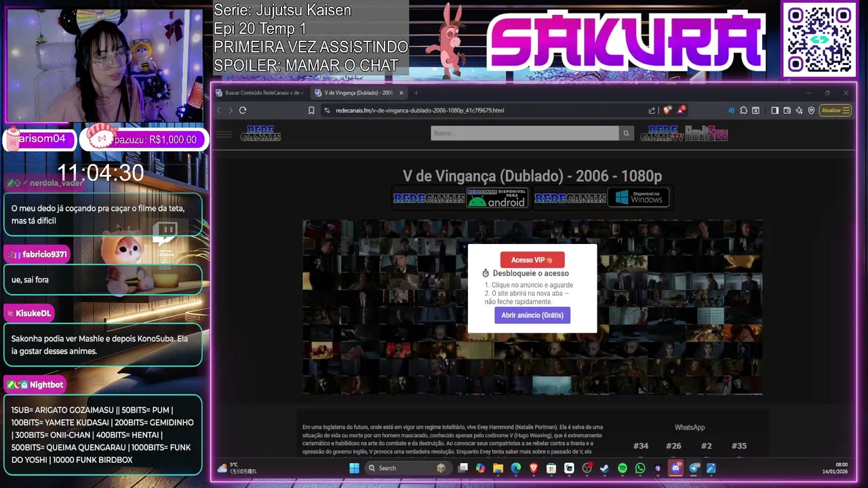Open the Brave Shields lion icon
The height and width of the screenshot is (488, 868).
[x=667, y=110]
